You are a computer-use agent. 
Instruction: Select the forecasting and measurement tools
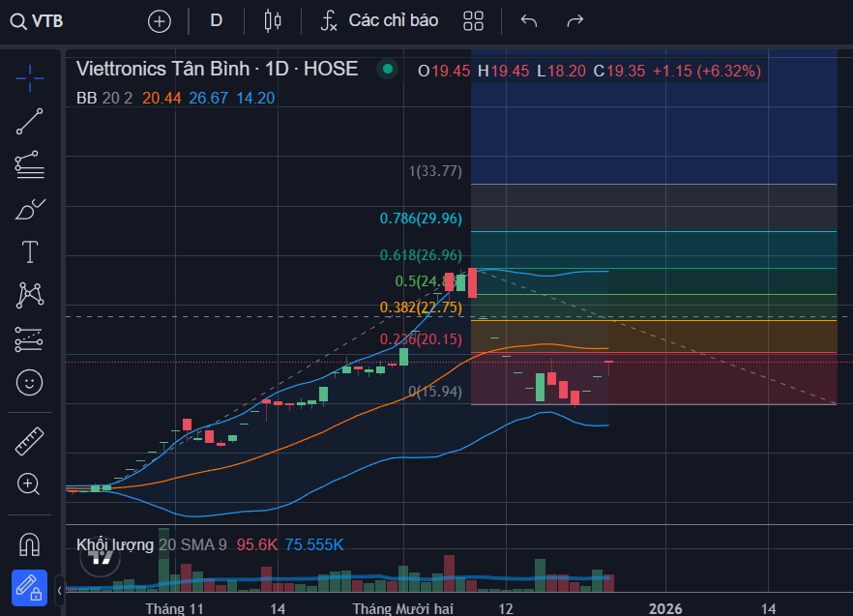(x=29, y=339)
